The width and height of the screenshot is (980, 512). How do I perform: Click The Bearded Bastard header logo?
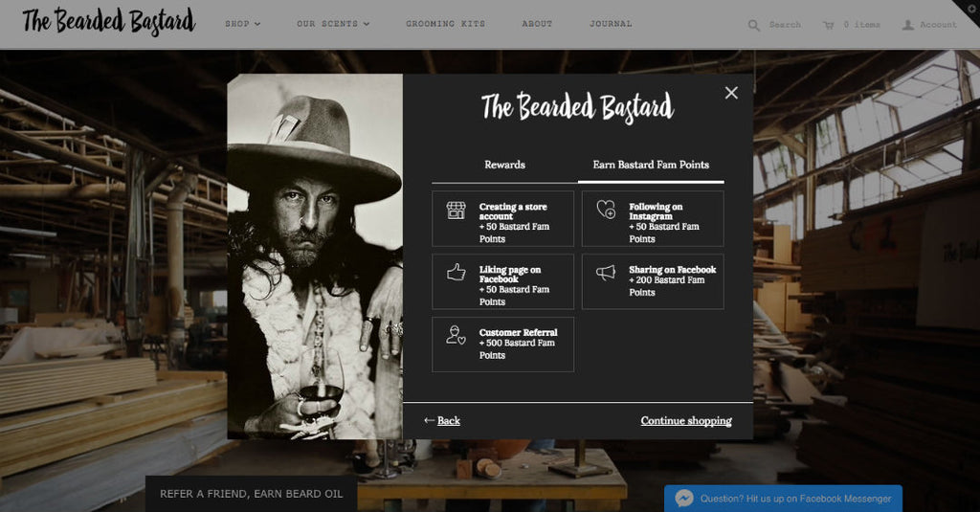tap(109, 21)
